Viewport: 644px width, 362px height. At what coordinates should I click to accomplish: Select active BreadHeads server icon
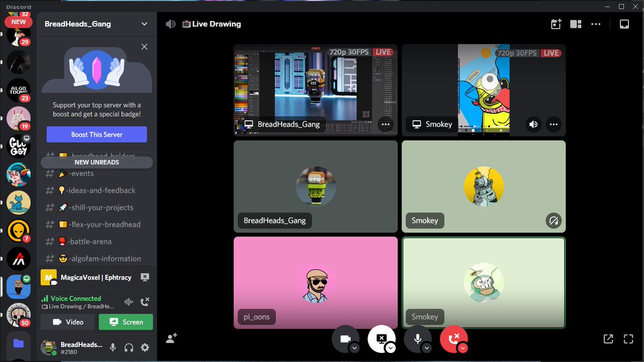(18, 287)
